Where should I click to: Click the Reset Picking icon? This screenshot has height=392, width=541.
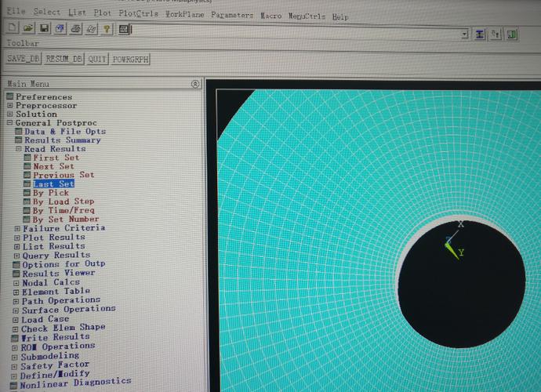(x=496, y=34)
